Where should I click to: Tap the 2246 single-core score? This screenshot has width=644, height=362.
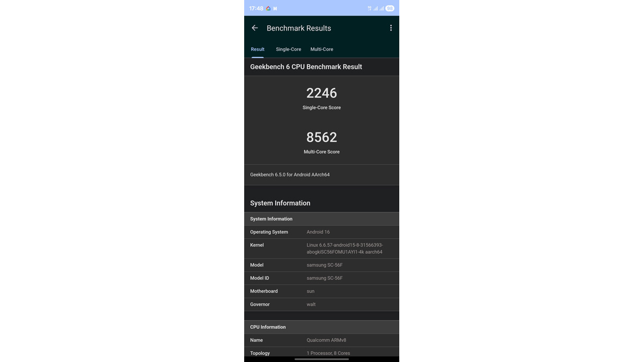tap(321, 93)
